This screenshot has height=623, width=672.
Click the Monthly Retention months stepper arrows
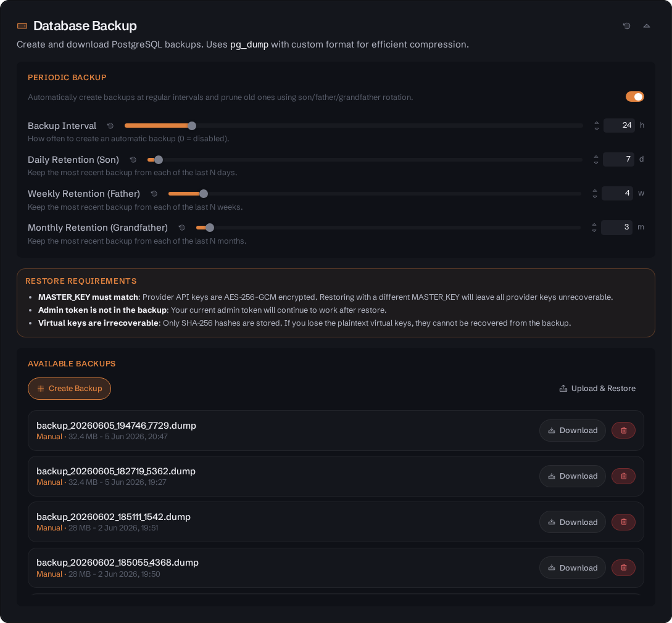click(x=594, y=228)
